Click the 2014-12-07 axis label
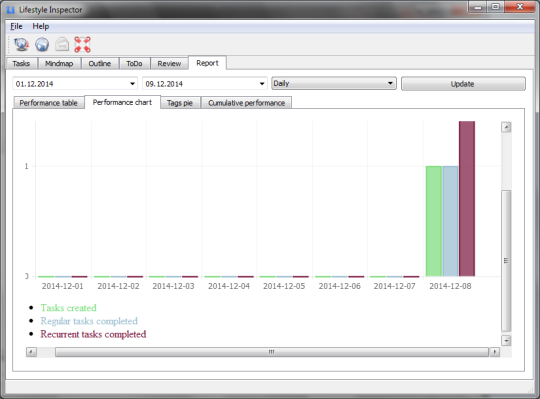 click(395, 286)
